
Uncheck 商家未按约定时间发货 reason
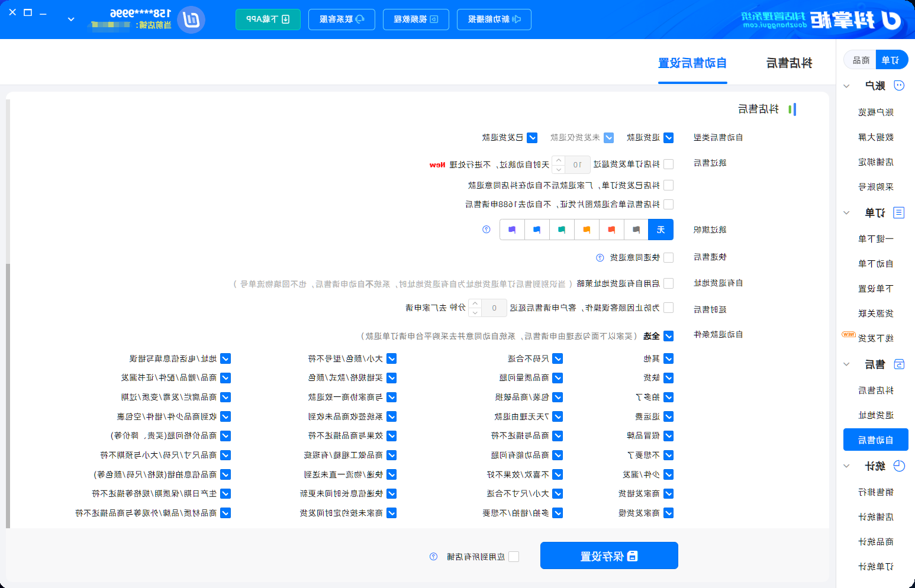391,513
